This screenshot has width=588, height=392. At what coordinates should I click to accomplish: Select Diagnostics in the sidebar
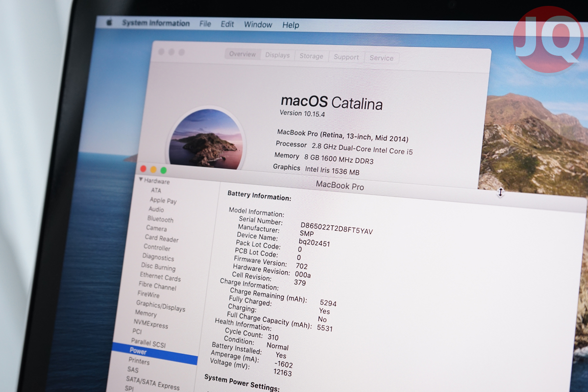158,257
